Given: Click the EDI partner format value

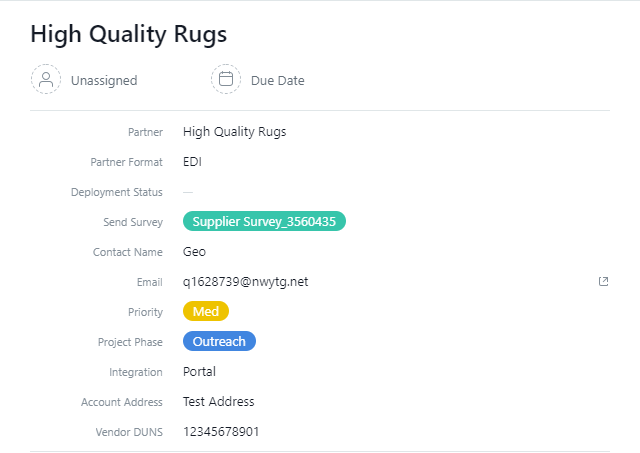Looking at the screenshot, I should (192, 162).
